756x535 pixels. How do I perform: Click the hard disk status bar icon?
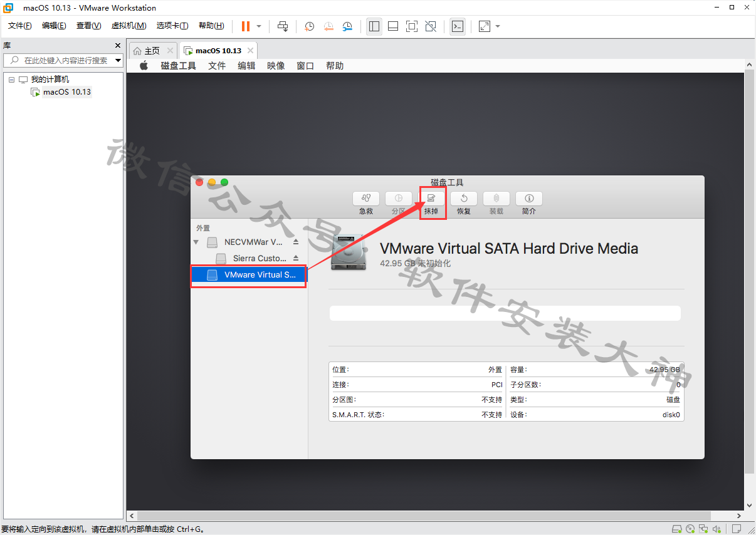point(677,529)
